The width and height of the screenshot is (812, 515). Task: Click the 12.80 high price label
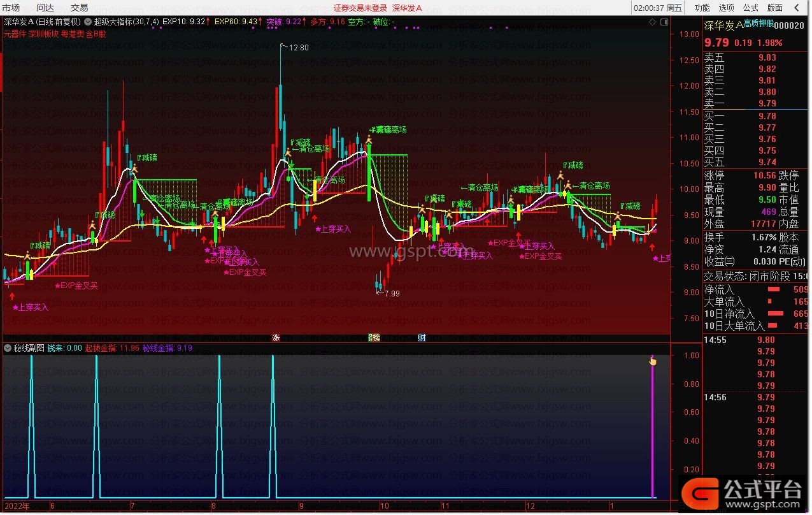click(298, 48)
